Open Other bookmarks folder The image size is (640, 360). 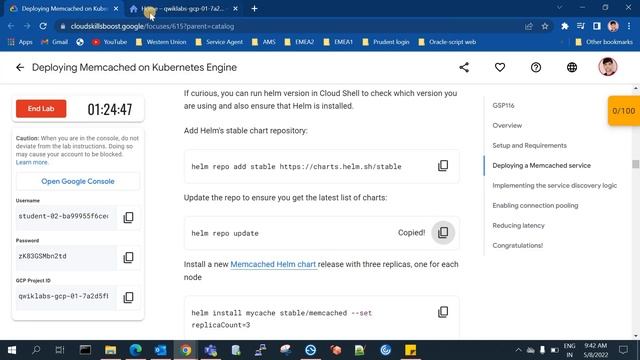604,42
